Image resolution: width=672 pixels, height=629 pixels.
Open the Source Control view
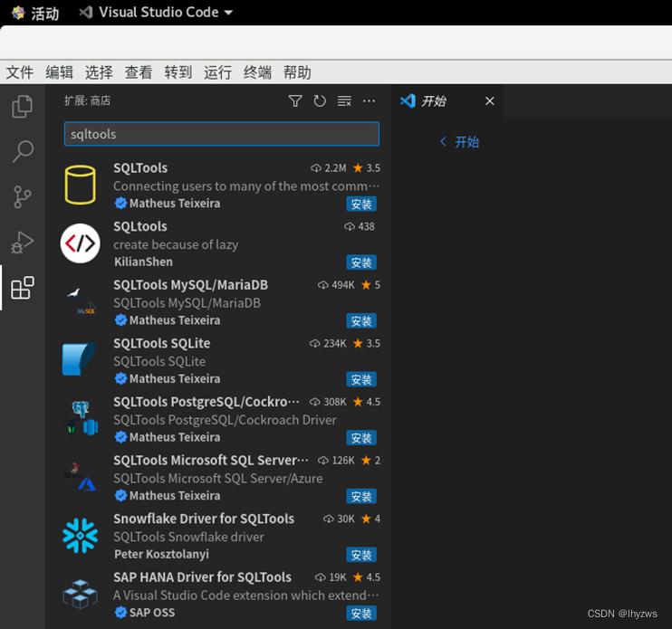[23, 197]
